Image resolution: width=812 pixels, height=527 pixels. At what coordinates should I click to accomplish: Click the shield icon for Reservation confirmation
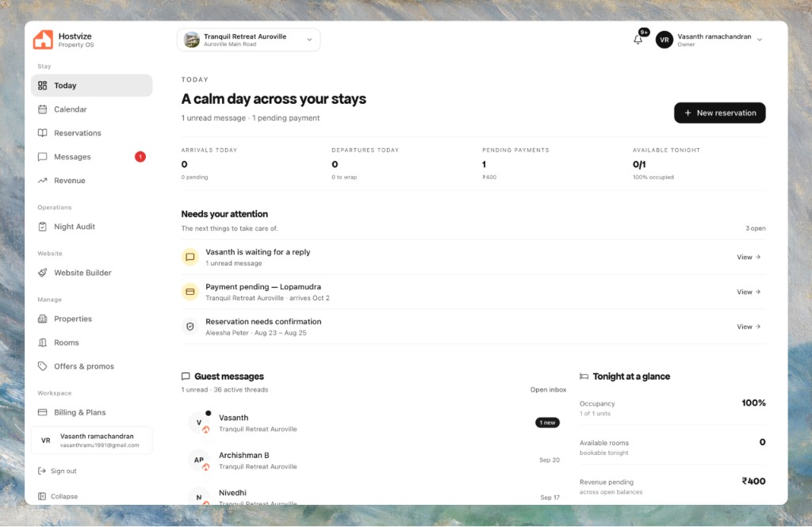pos(190,327)
